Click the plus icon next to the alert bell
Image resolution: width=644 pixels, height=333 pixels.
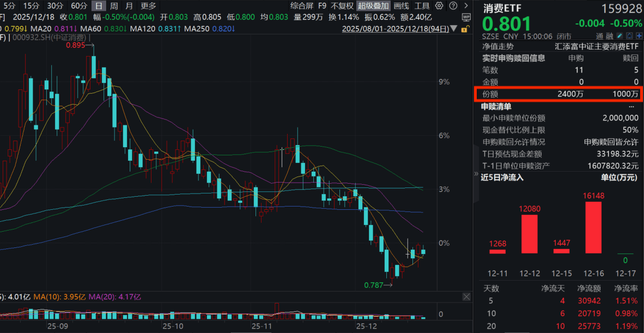point(639,36)
